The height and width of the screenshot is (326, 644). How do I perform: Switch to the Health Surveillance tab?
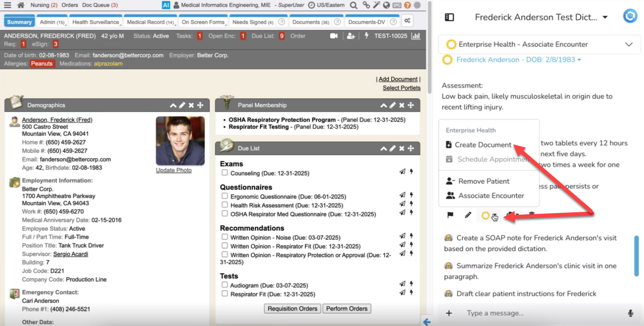pyautogui.click(x=95, y=22)
